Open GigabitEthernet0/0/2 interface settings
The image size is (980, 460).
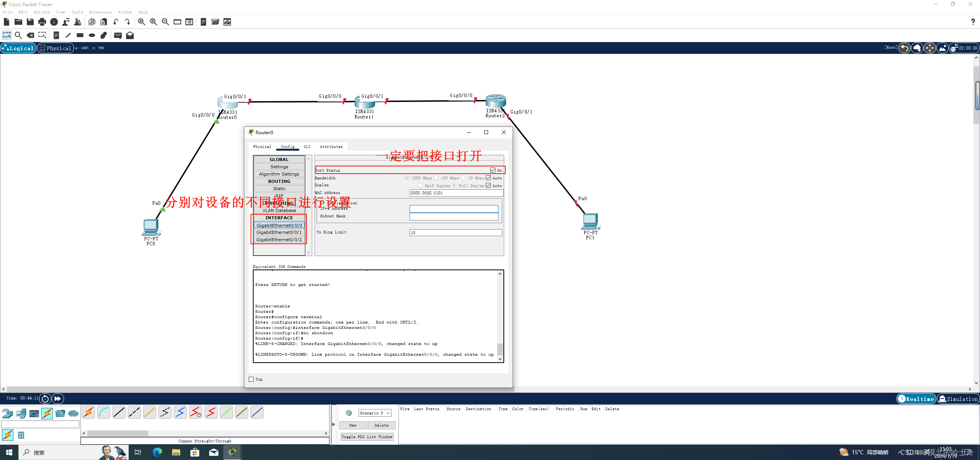point(279,240)
